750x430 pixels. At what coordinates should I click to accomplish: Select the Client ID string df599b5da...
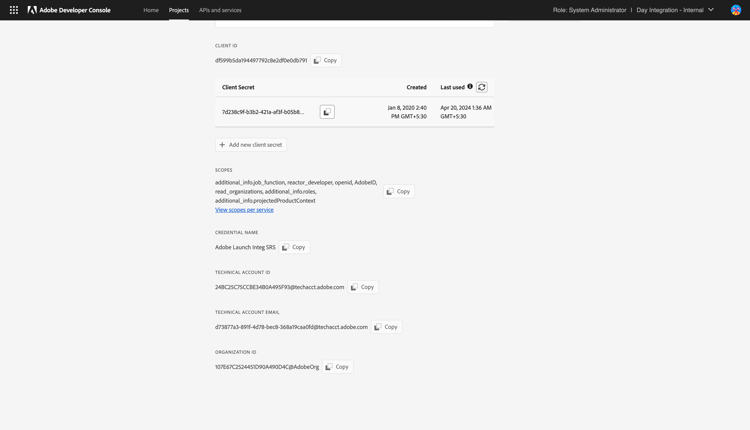(261, 60)
